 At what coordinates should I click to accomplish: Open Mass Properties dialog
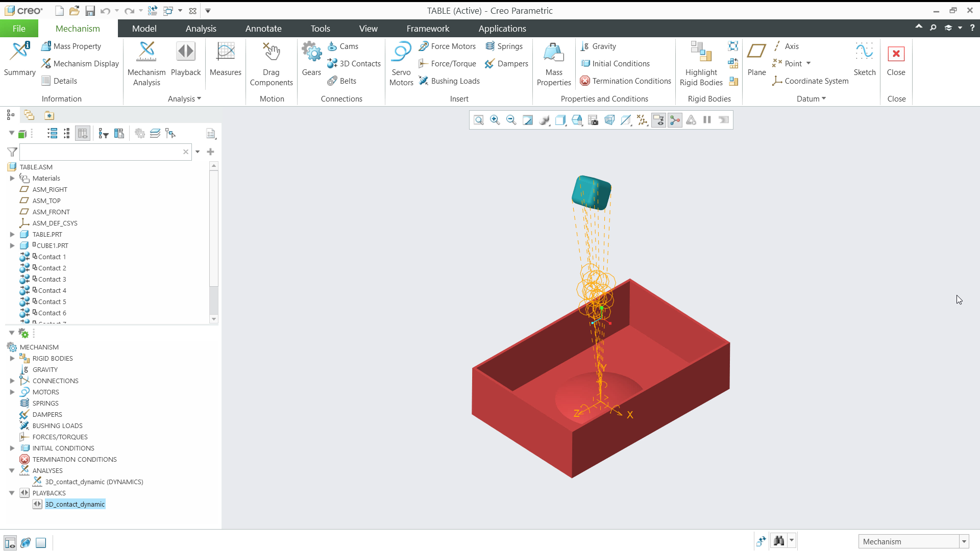click(554, 64)
